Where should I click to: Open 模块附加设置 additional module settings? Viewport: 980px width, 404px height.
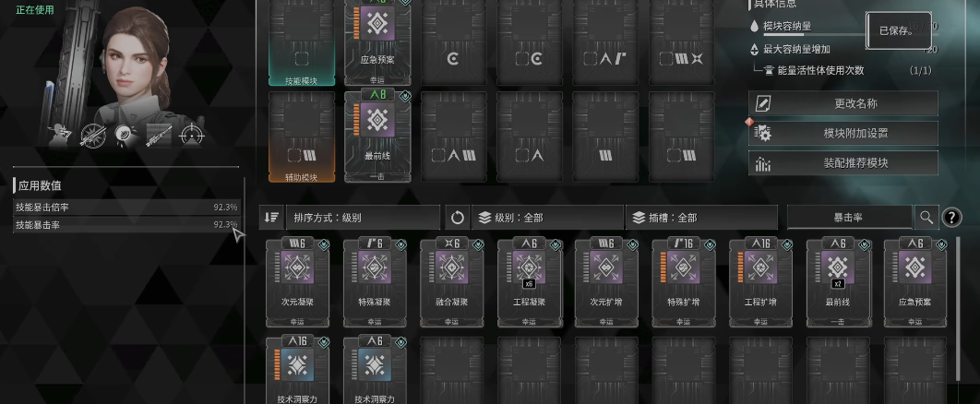click(x=843, y=133)
